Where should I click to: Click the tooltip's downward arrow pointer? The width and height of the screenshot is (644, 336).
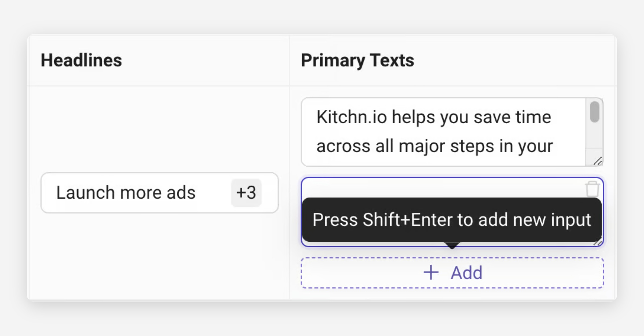click(x=452, y=245)
